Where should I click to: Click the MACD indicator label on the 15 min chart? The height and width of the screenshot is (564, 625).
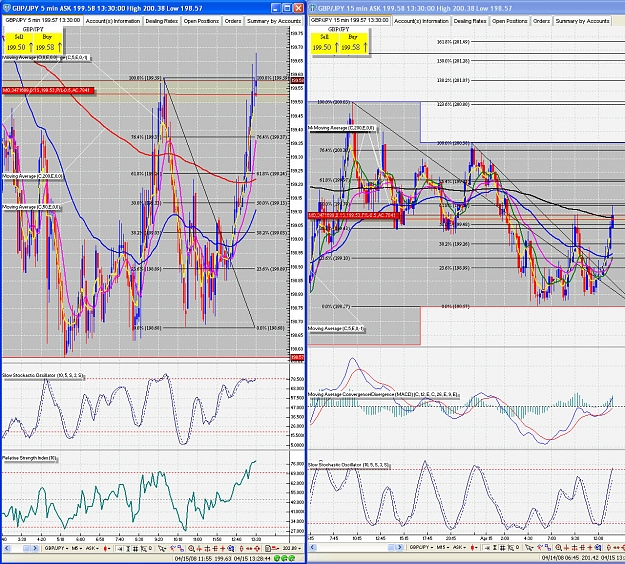(x=383, y=394)
